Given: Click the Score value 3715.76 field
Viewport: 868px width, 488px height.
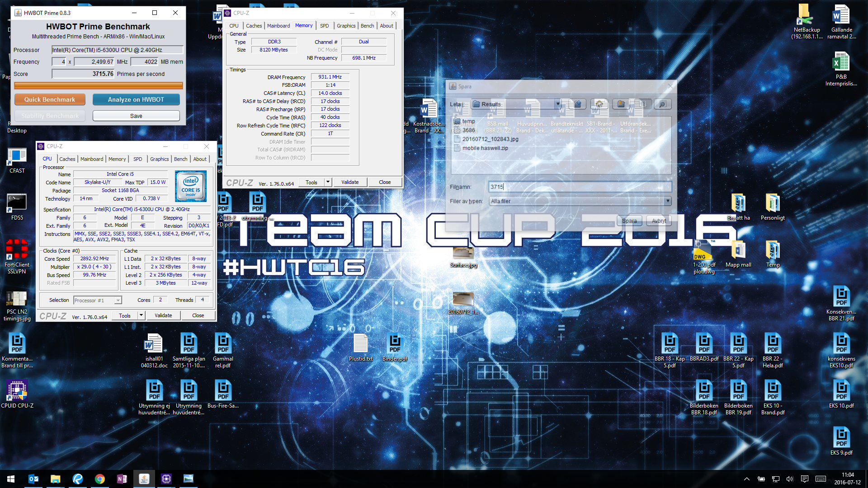Looking at the screenshot, I should pyautogui.click(x=83, y=74).
